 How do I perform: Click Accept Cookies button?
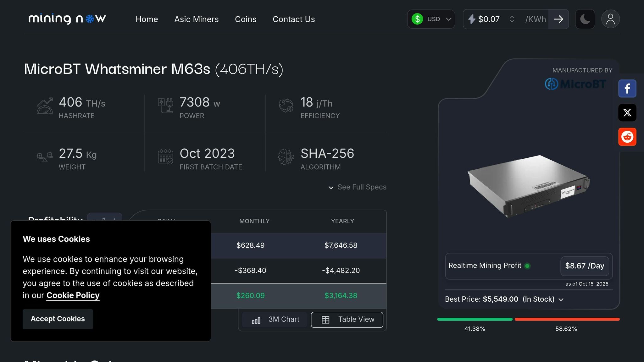58,319
